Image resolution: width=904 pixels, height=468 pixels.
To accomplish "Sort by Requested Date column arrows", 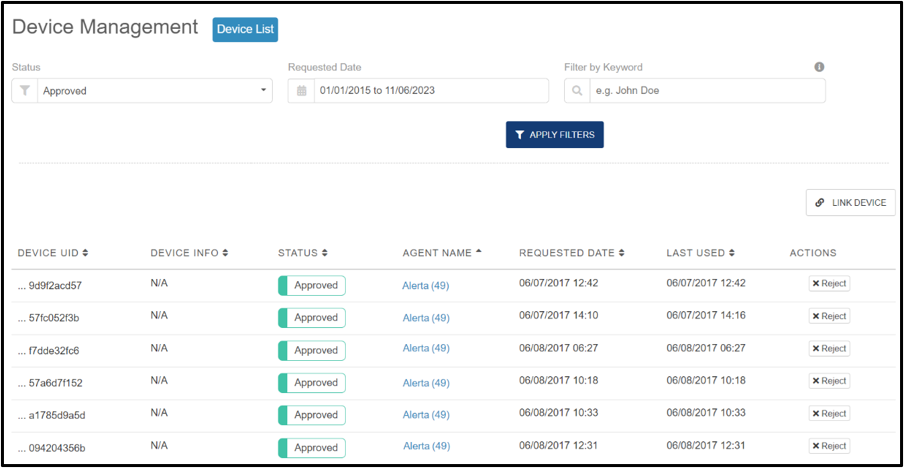I will 622,253.
